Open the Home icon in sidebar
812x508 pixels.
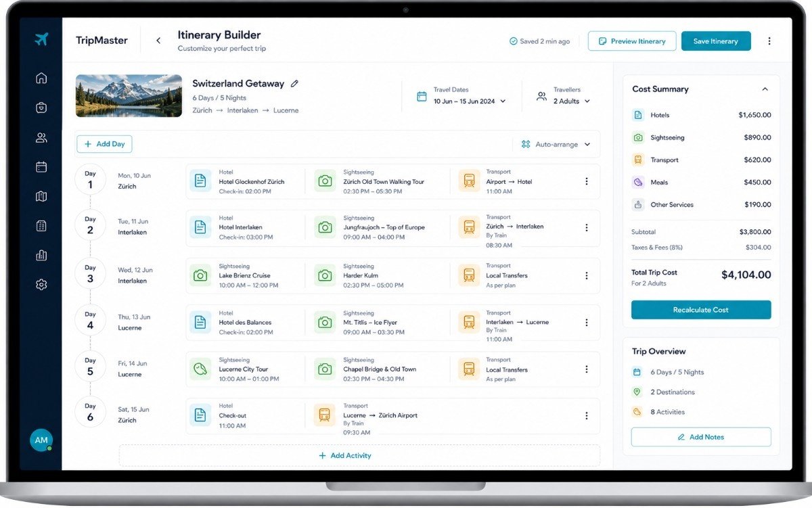click(41, 78)
